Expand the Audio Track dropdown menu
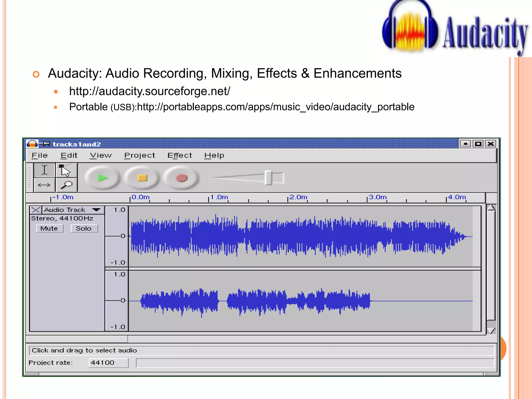 tap(73, 210)
